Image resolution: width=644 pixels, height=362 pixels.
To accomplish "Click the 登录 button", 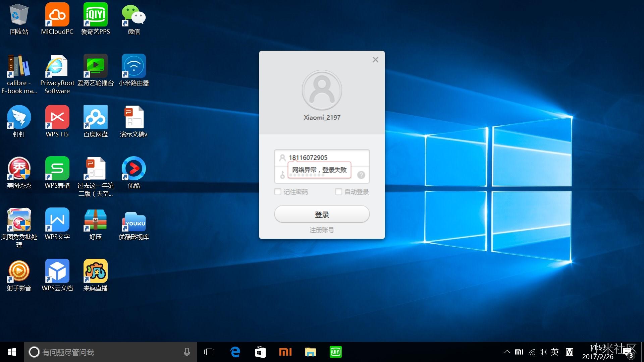I will pos(322,214).
